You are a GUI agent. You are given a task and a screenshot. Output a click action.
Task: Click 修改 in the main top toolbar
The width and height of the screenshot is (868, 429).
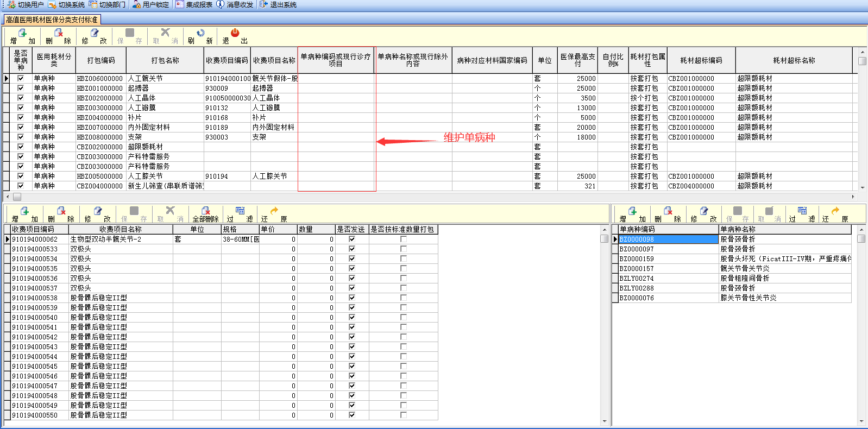[x=94, y=36]
